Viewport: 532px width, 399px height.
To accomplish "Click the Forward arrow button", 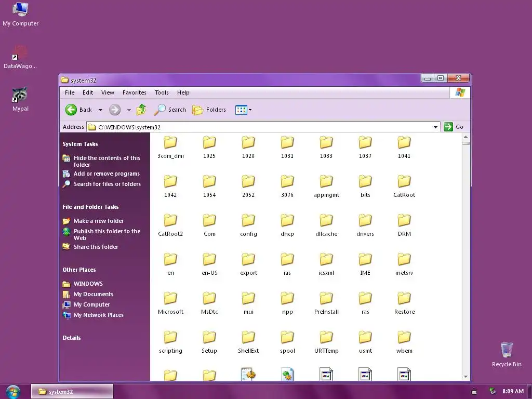I will pos(115,110).
